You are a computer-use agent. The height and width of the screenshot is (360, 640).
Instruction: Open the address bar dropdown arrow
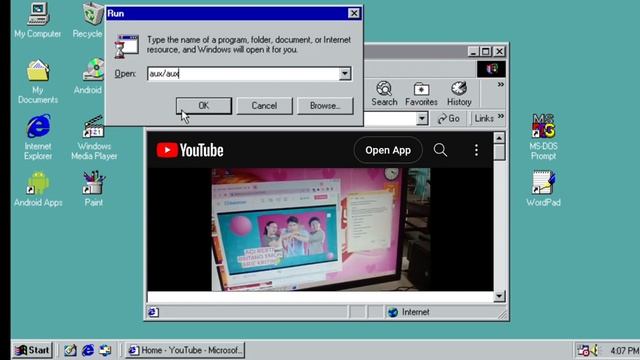click(422, 118)
